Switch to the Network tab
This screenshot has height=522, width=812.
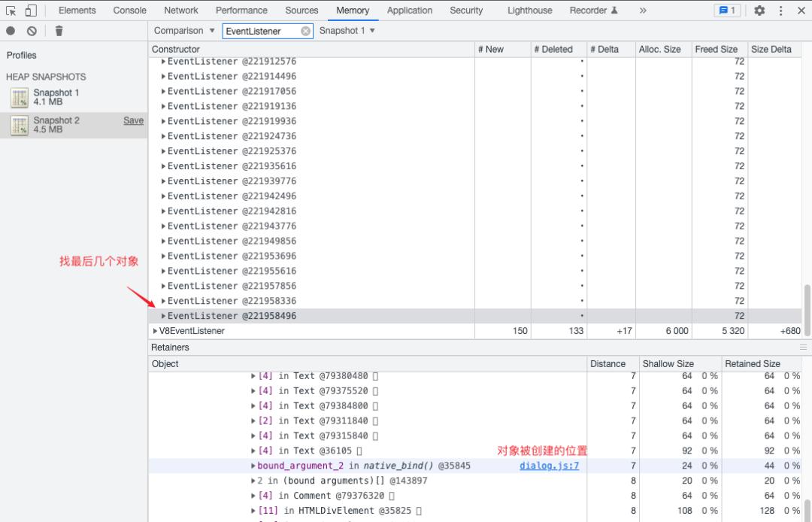pos(181,11)
